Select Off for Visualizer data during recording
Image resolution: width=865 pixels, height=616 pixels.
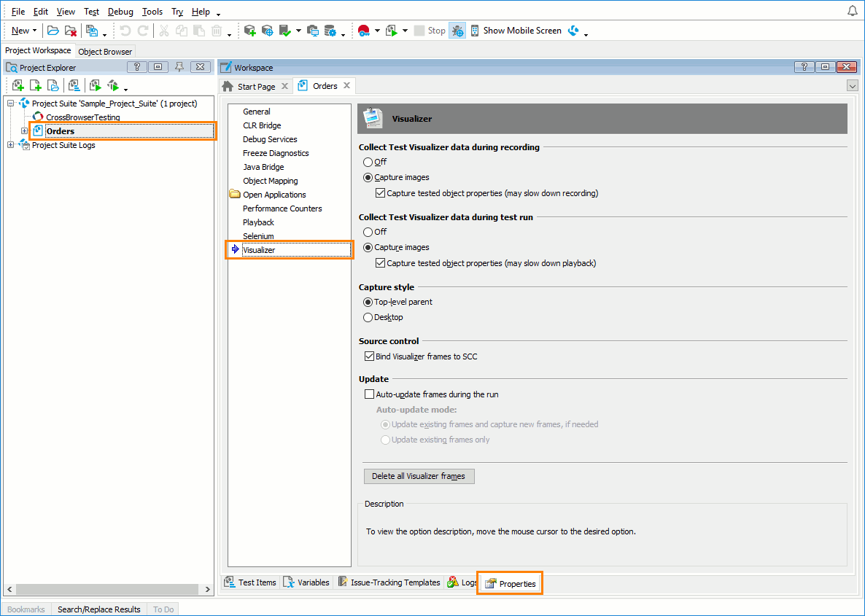pyautogui.click(x=368, y=162)
